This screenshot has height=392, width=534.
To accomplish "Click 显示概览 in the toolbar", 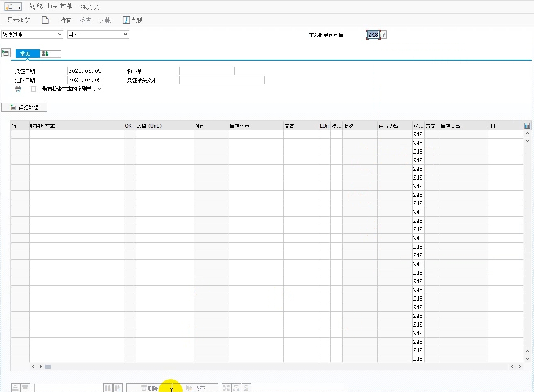I will [19, 20].
